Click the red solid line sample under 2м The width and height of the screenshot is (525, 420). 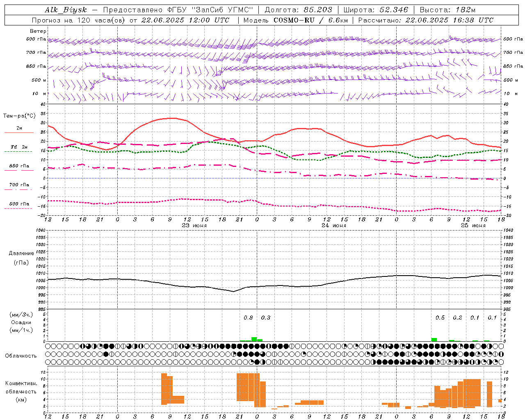coord(19,133)
